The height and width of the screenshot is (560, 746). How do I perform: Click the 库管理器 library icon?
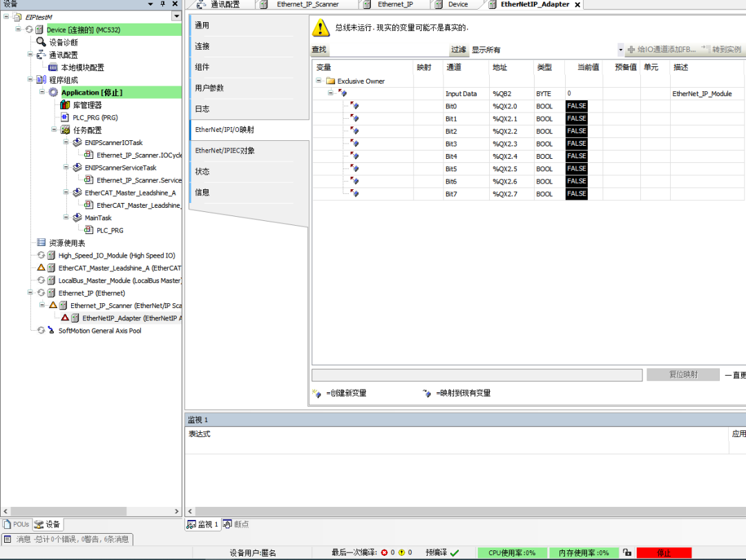[66, 105]
